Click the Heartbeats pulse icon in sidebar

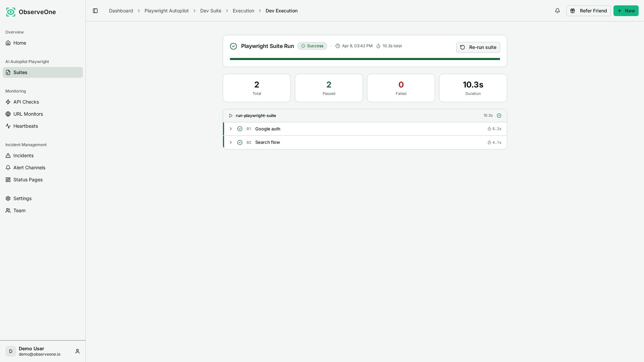pyautogui.click(x=8, y=126)
